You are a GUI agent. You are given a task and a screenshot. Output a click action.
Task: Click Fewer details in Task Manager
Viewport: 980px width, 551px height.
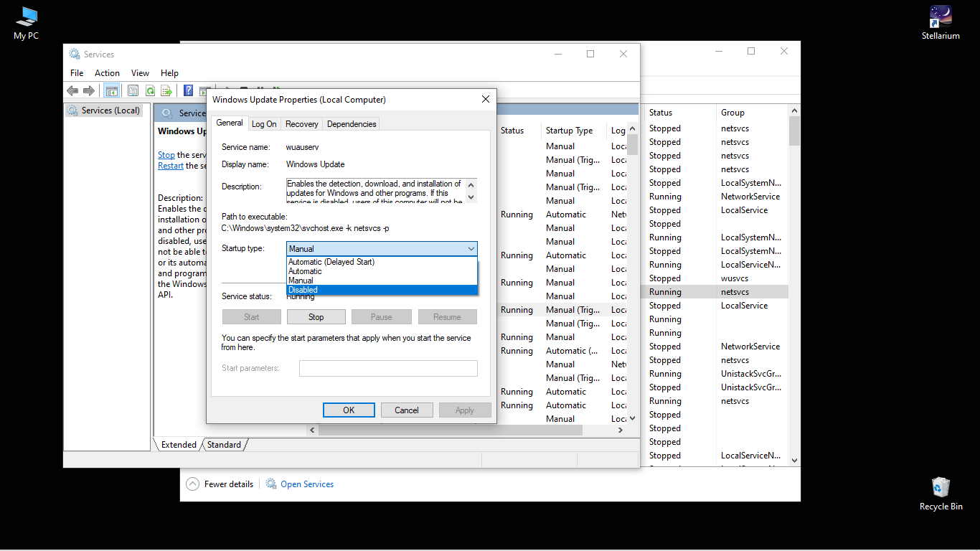tap(229, 484)
